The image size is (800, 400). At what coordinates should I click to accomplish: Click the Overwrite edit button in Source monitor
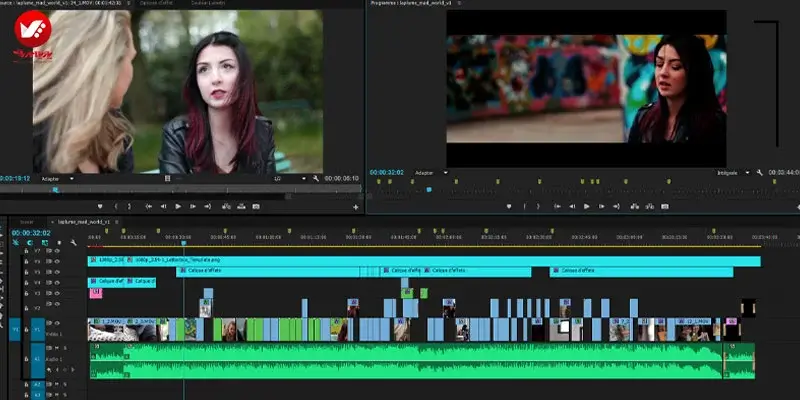point(241,206)
